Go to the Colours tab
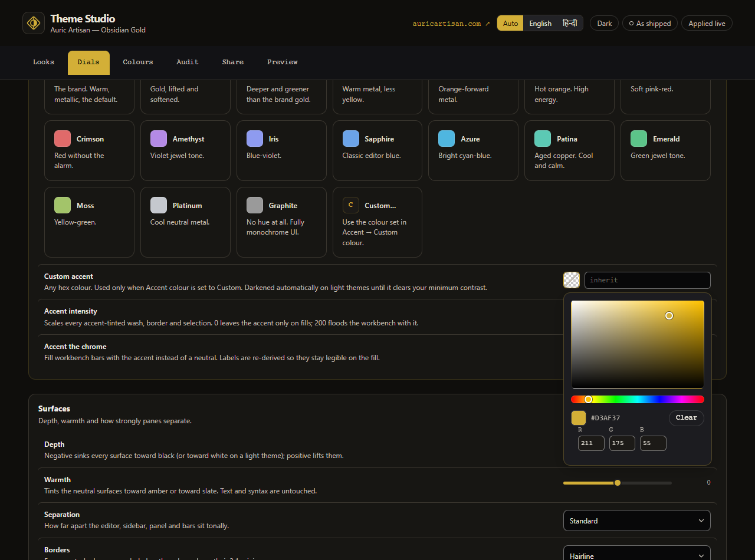 tap(138, 62)
